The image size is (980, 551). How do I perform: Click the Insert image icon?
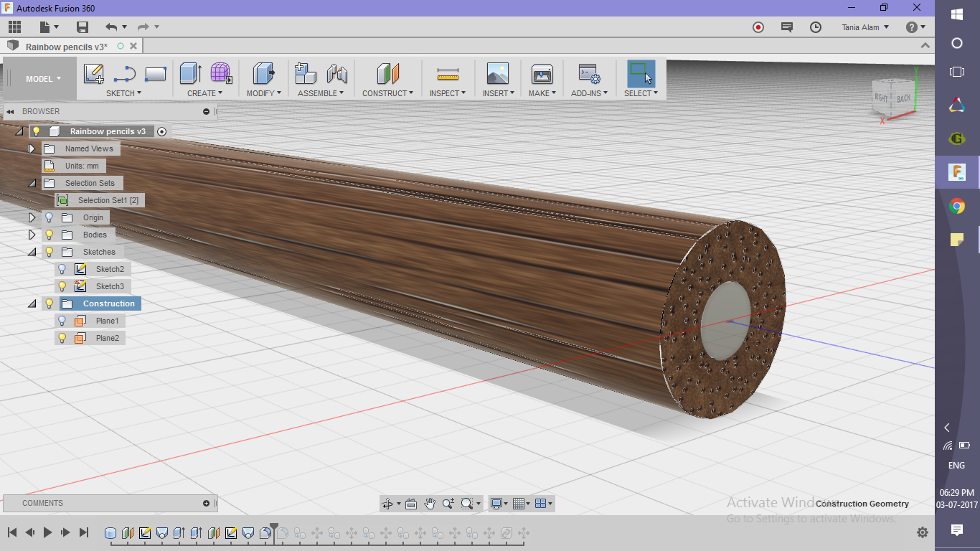497,74
